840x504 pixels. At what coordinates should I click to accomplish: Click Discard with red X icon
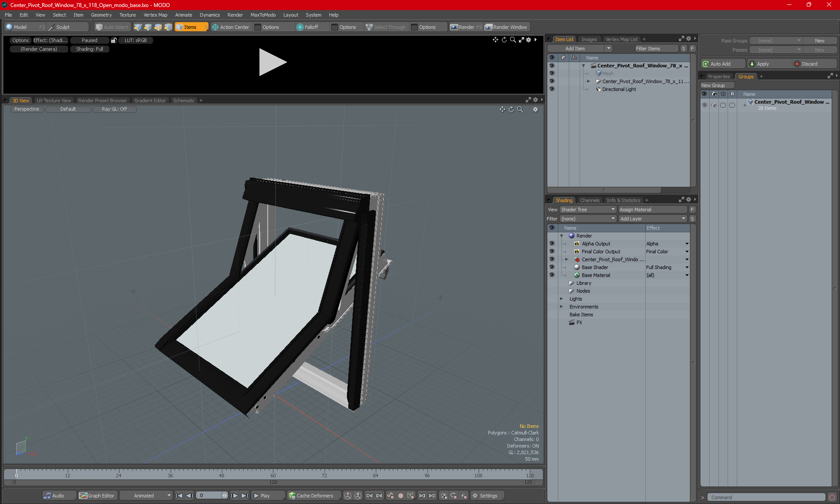click(x=815, y=64)
